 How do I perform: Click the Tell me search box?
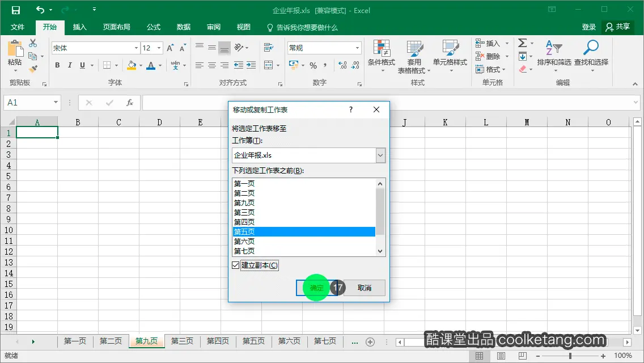(302, 28)
